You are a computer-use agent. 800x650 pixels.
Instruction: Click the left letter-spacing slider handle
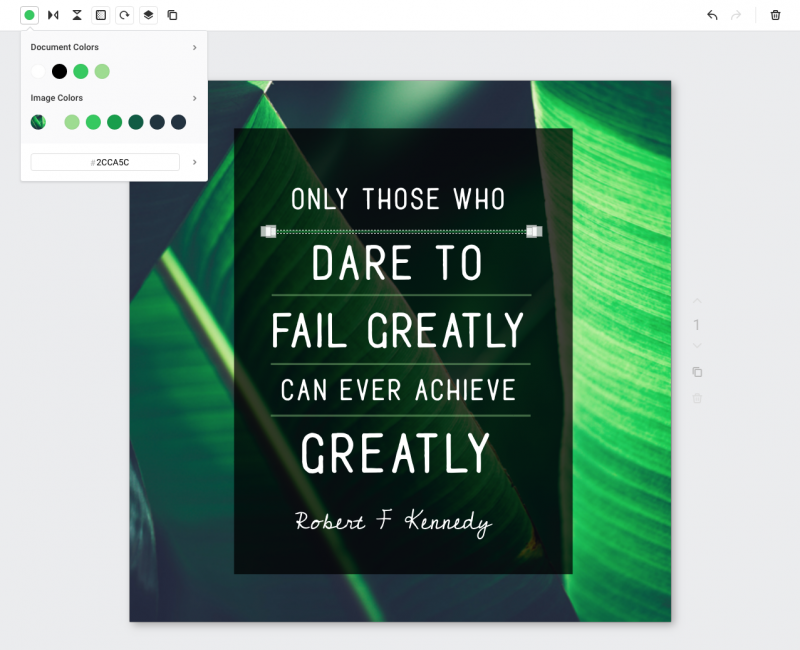coord(268,230)
